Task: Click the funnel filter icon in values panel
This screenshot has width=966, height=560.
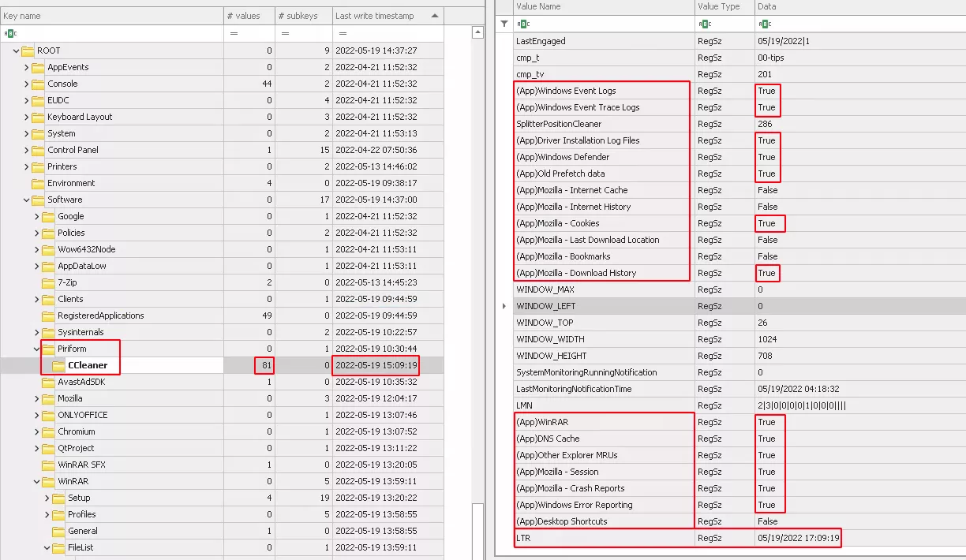Action: (x=503, y=24)
